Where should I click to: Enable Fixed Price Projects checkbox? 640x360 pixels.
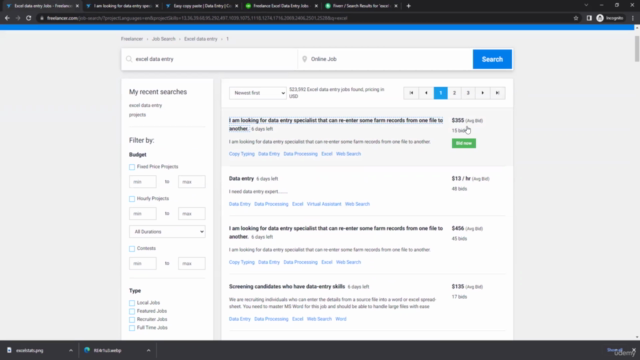[132, 167]
